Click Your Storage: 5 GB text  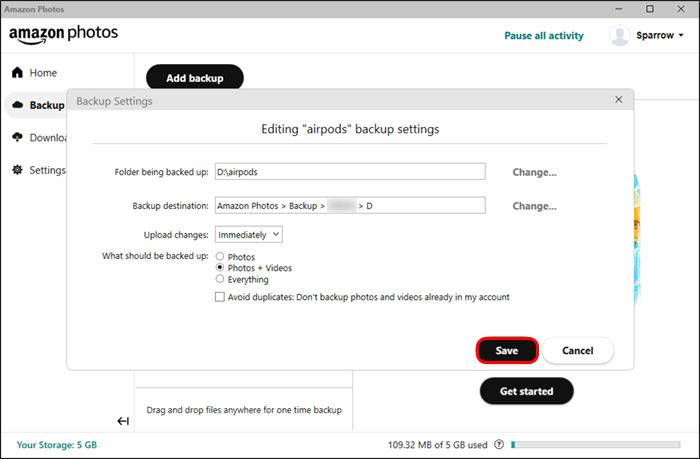pyautogui.click(x=57, y=445)
